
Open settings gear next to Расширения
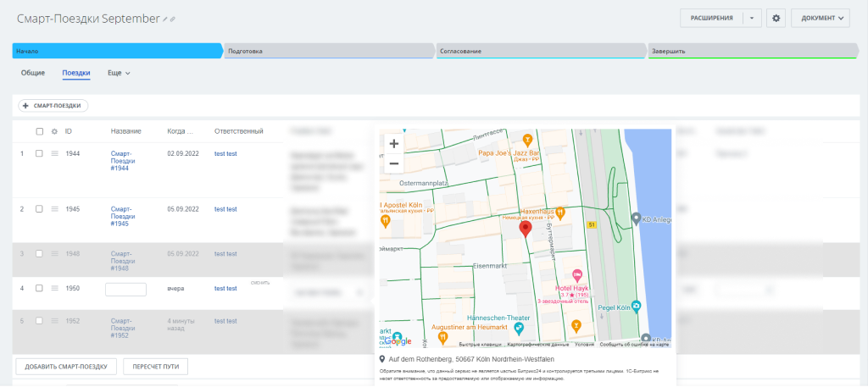(x=776, y=19)
